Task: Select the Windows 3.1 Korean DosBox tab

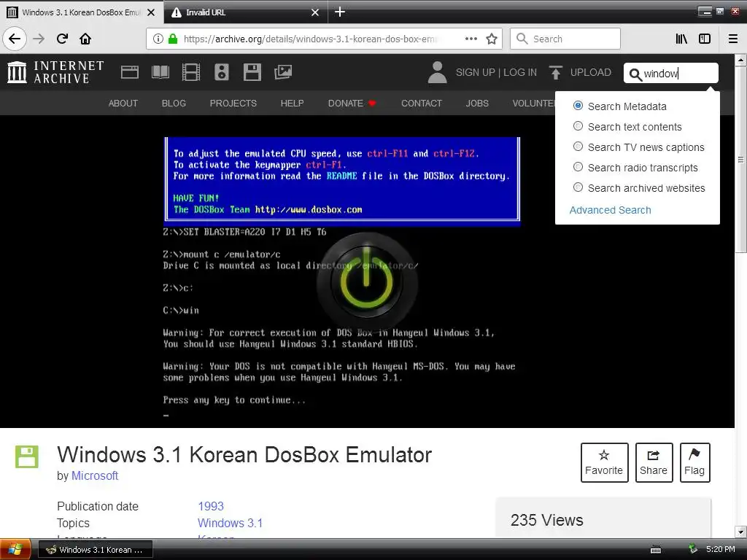Action: tap(81, 12)
